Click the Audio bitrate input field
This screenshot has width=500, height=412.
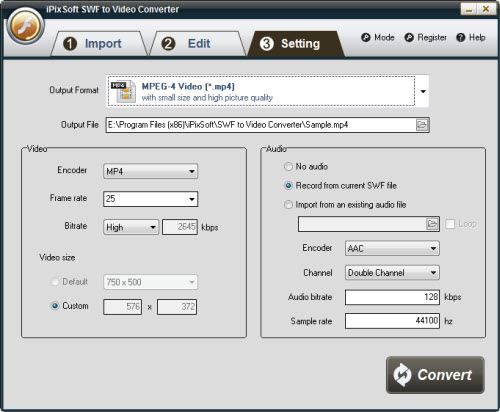(392, 297)
